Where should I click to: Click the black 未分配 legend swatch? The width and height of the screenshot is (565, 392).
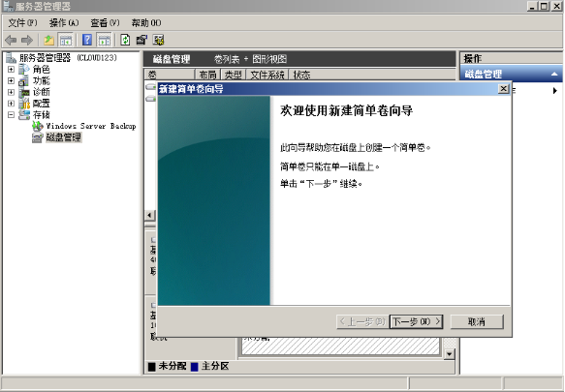coord(152,367)
